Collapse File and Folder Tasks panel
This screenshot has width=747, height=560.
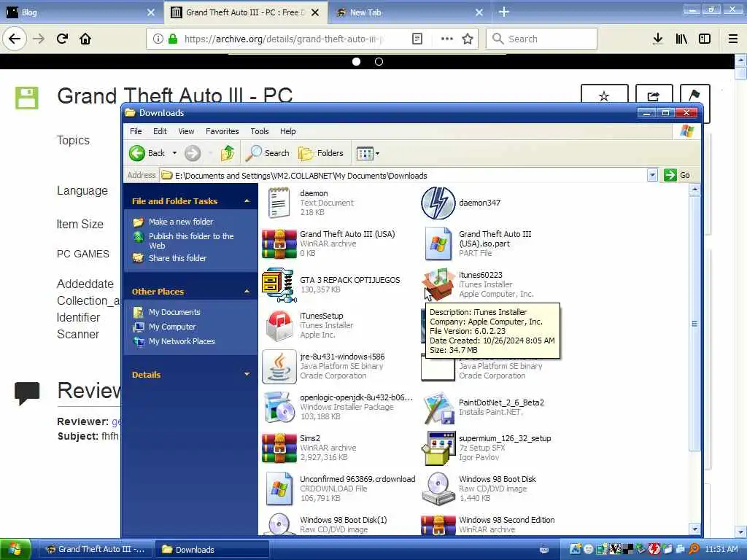(247, 201)
